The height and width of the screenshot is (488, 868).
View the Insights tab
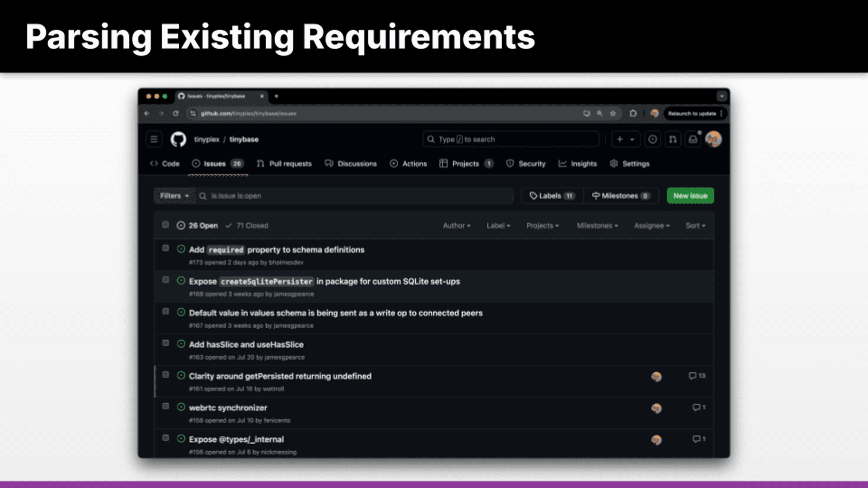tap(578, 164)
